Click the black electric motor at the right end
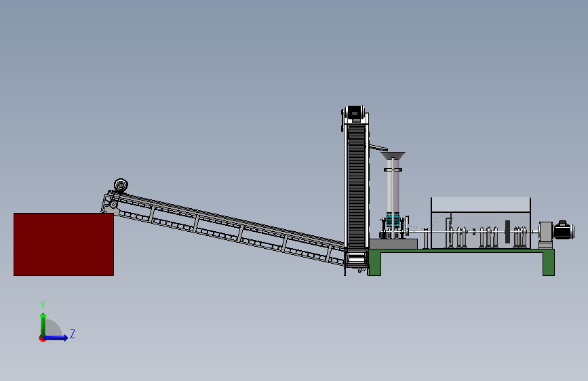The height and width of the screenshot is (381, 588). coord(564,230)
